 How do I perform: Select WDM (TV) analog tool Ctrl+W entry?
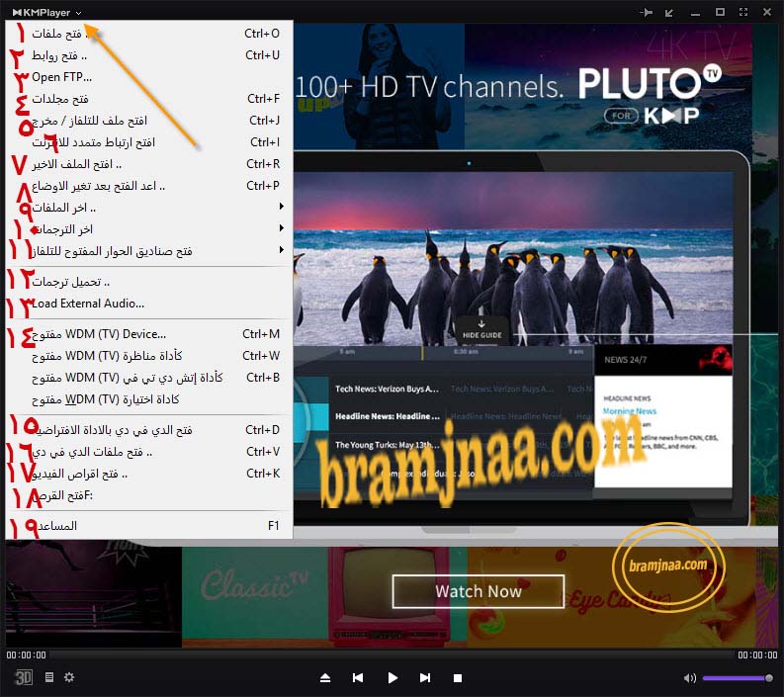[x=149, y=356]
